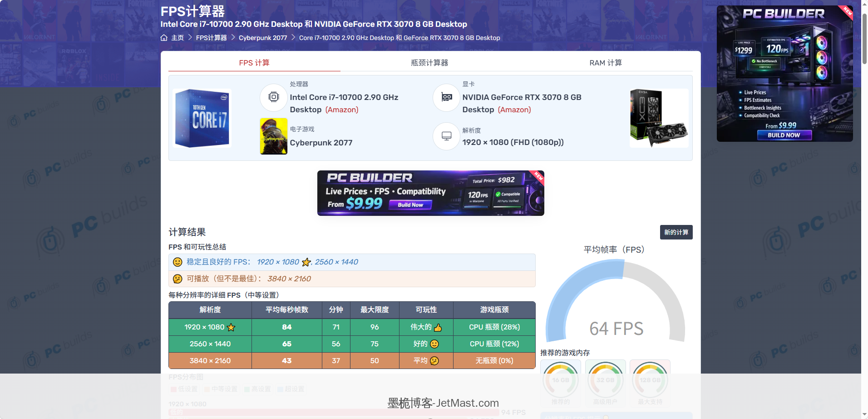This screenshot has width=868, height=419.
Task: Click the 3840 × 2160 row resolution cell
Action: tap(210, 361)
